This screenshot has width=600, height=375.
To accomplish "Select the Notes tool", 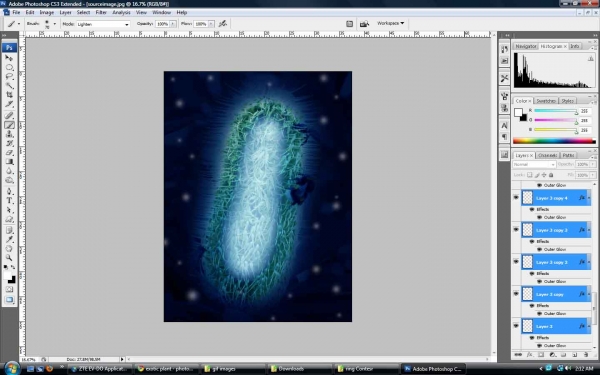I will 9,230.
